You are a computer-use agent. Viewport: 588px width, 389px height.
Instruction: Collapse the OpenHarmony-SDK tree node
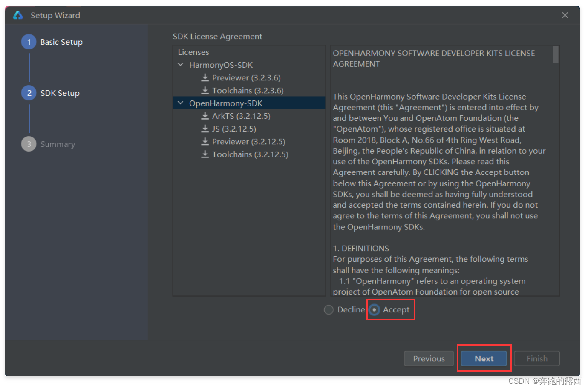pos(181,103)
